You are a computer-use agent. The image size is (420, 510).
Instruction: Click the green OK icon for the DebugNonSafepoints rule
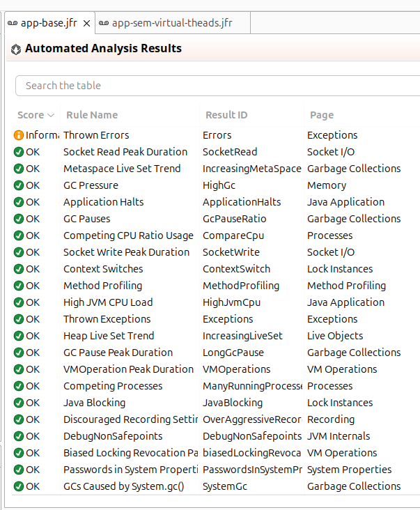click(19, 436)
